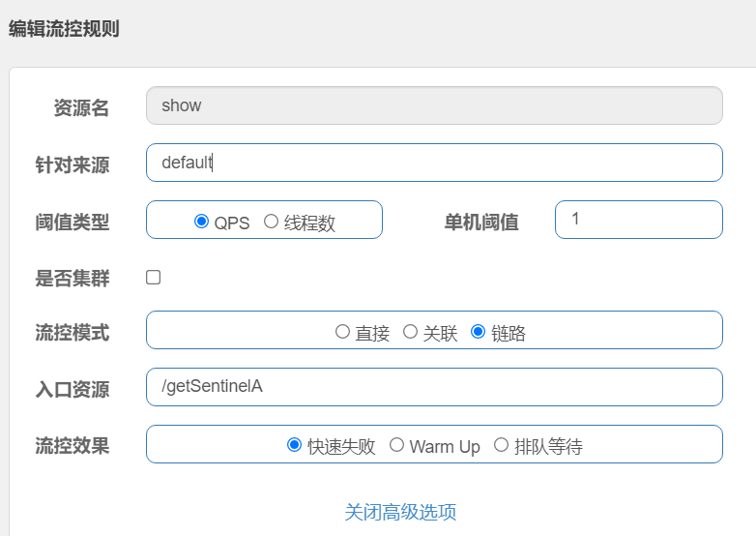The height and width of the screenshot is (536, 756).
Task: Click the 流控模式 label
Action: click(x=73, y=333)
